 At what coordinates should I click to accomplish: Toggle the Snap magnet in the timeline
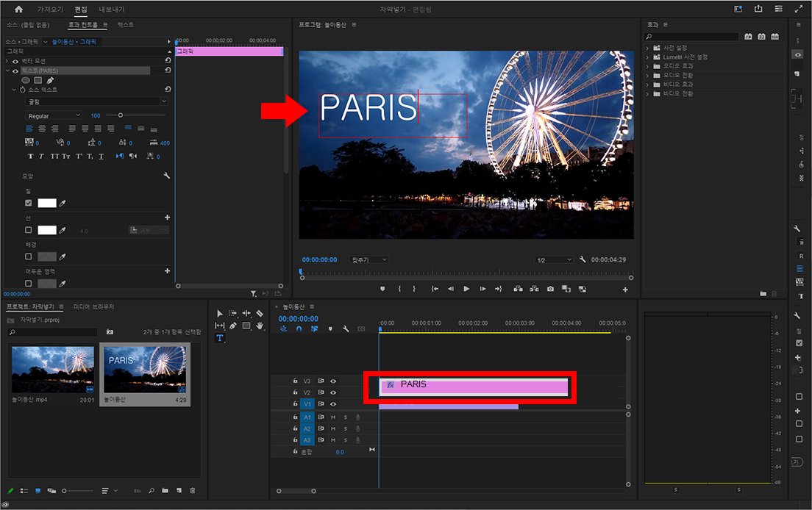point(299,329)
